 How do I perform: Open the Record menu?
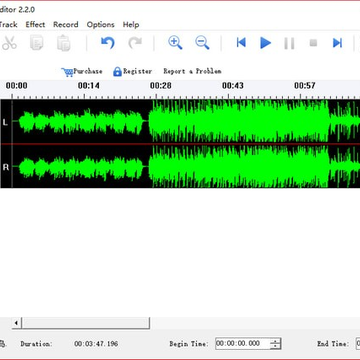tap(66, 25)
